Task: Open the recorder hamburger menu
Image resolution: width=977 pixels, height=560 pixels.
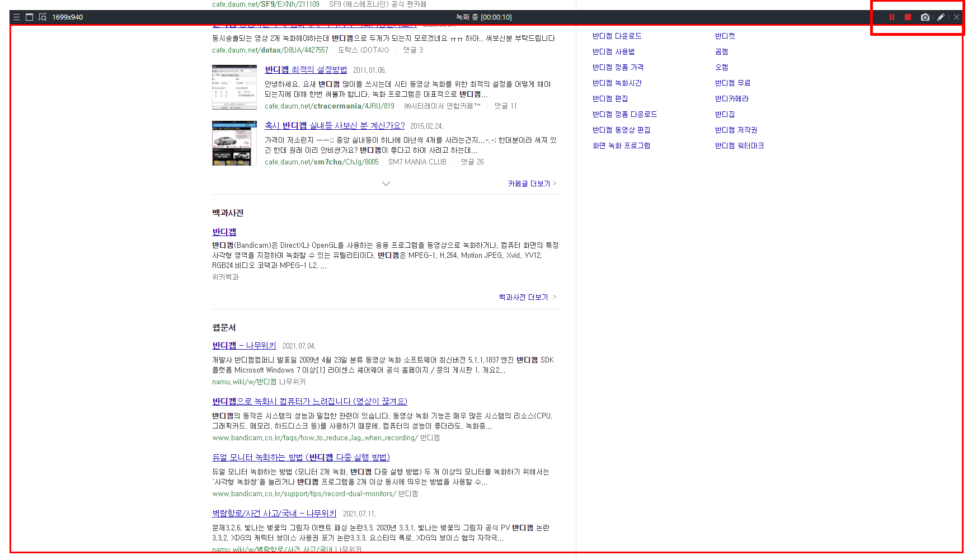Action: tap(16, 17)
